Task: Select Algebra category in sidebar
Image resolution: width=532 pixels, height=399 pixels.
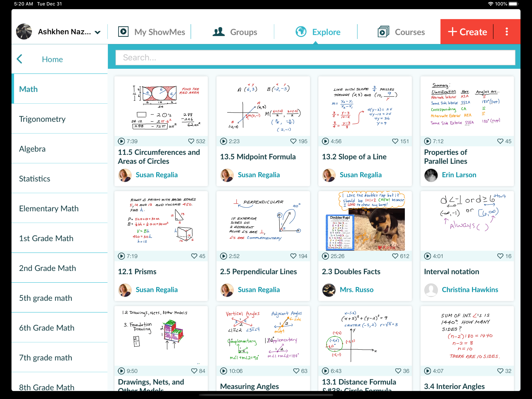Action: (x=60, y=149)
